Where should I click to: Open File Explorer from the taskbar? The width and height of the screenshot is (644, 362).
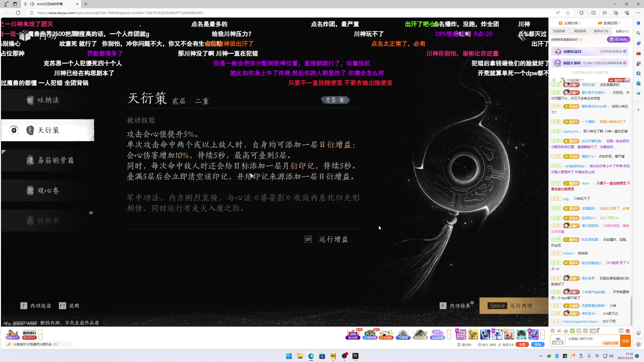coord(300,356)
